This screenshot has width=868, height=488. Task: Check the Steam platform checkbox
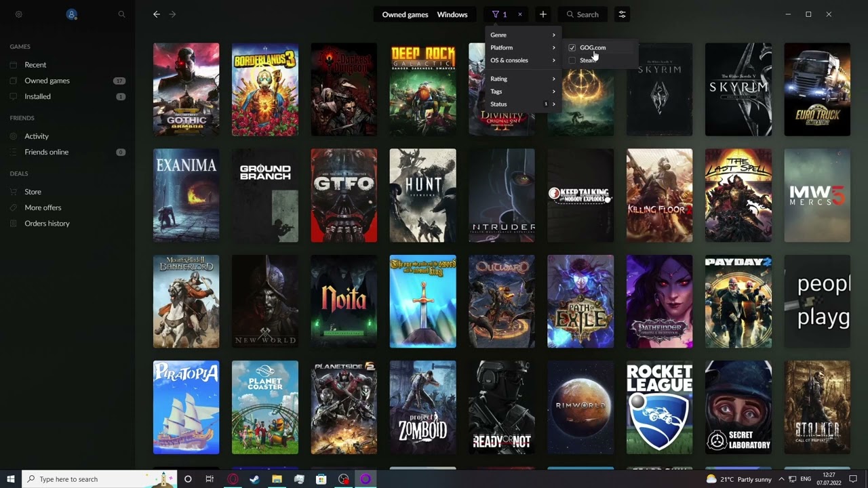click(x=572, y=60)
